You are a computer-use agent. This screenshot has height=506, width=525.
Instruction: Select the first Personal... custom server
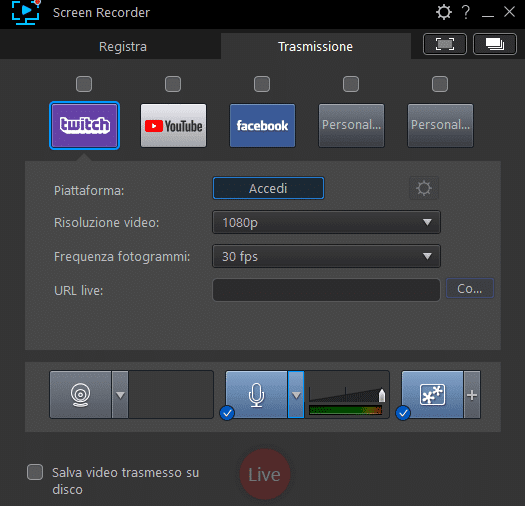[351, 126]
